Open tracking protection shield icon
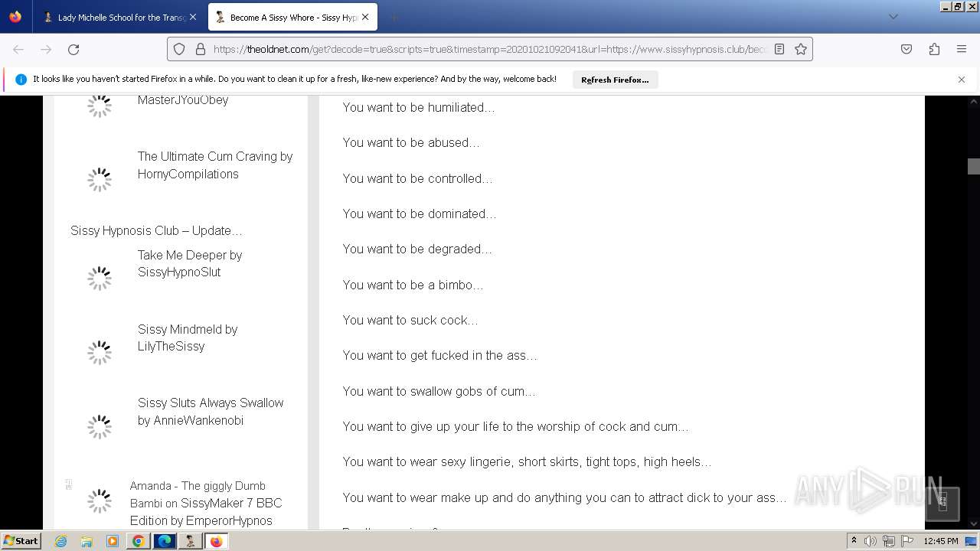Viewport: 980px width, 551px height. (x=179, y=49)
